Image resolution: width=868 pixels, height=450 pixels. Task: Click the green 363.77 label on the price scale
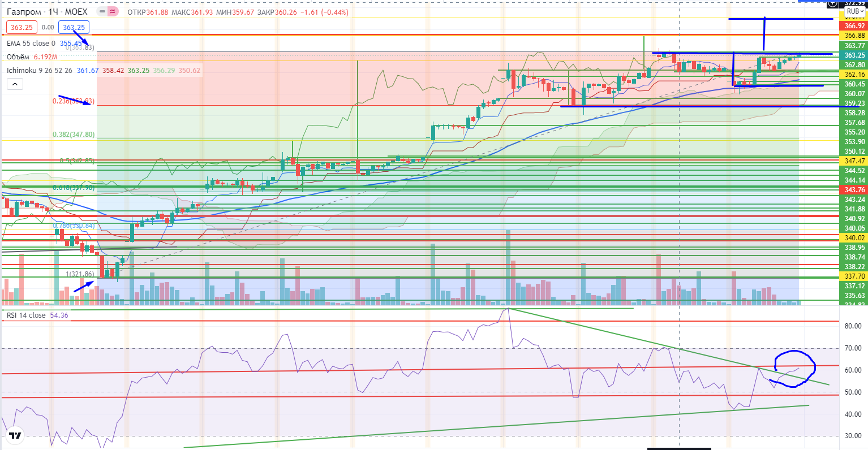pos(854,46)
